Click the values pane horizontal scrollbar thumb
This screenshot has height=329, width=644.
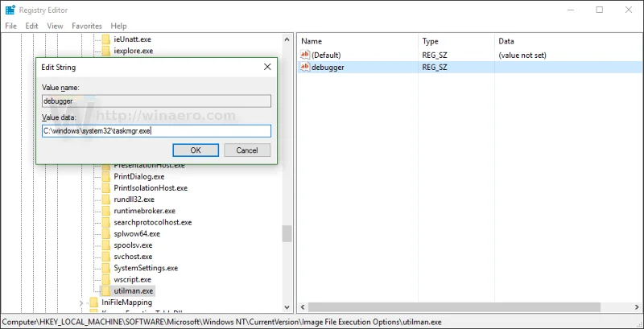454,306
